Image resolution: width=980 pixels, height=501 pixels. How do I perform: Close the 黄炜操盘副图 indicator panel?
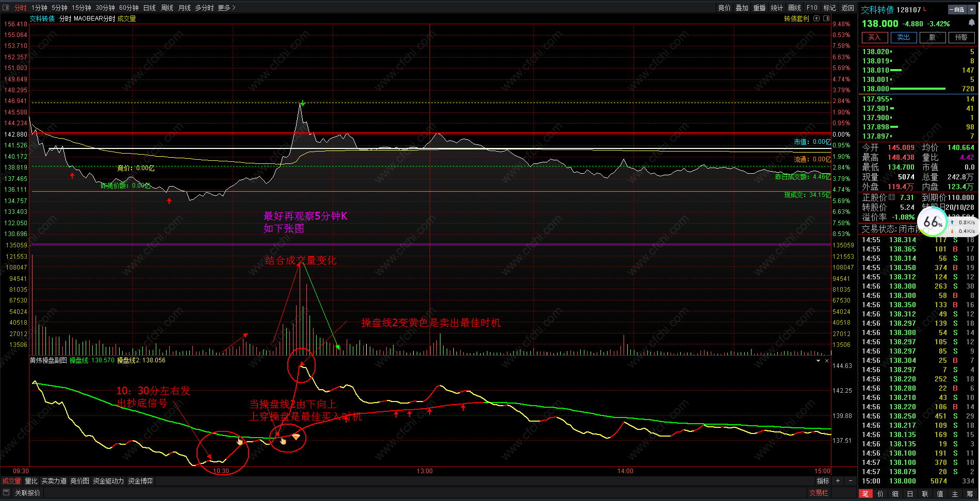pos(827,361)
